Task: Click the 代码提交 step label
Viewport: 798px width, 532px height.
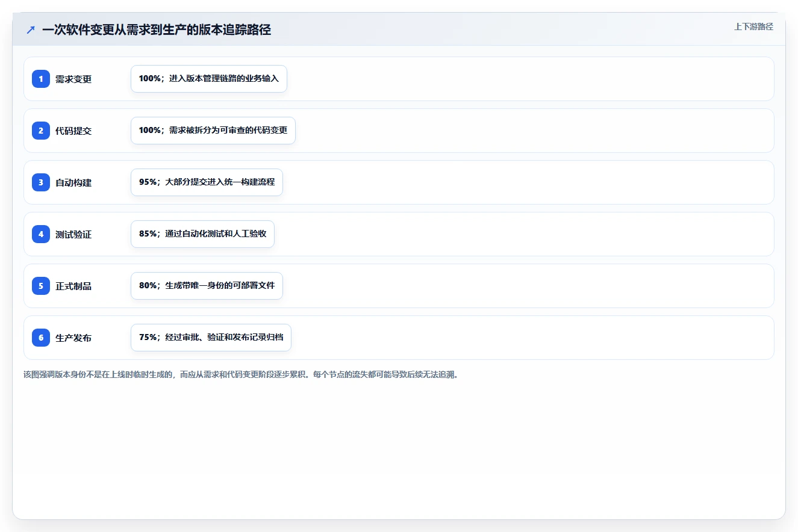Action: click(x=73, y=131)
